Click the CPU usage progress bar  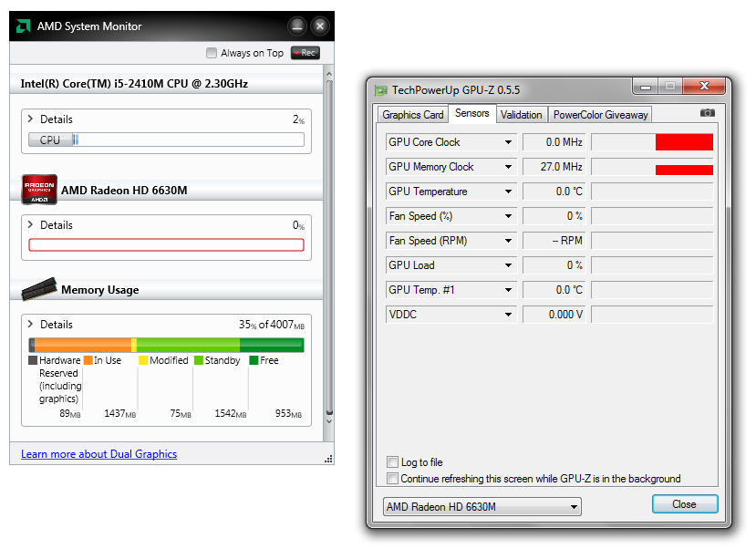pos(166,140)
